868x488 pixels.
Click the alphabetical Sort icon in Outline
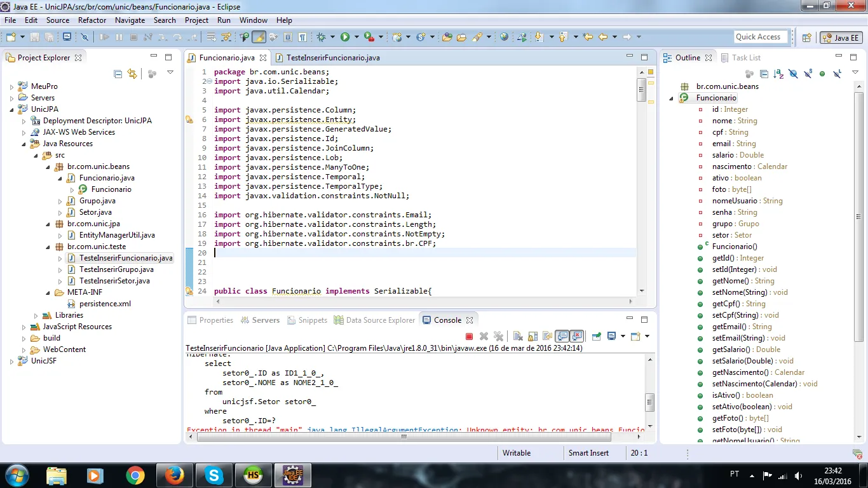(x=778, y=74)
